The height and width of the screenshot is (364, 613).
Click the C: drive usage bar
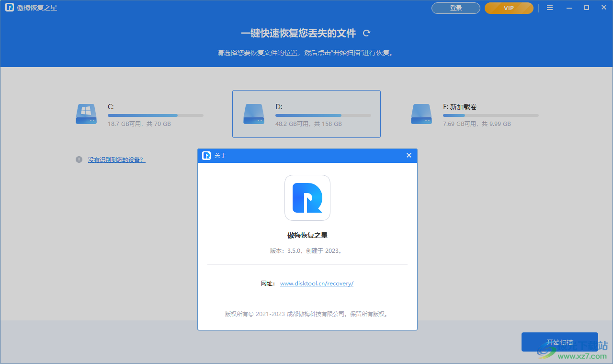pos(156,115)
